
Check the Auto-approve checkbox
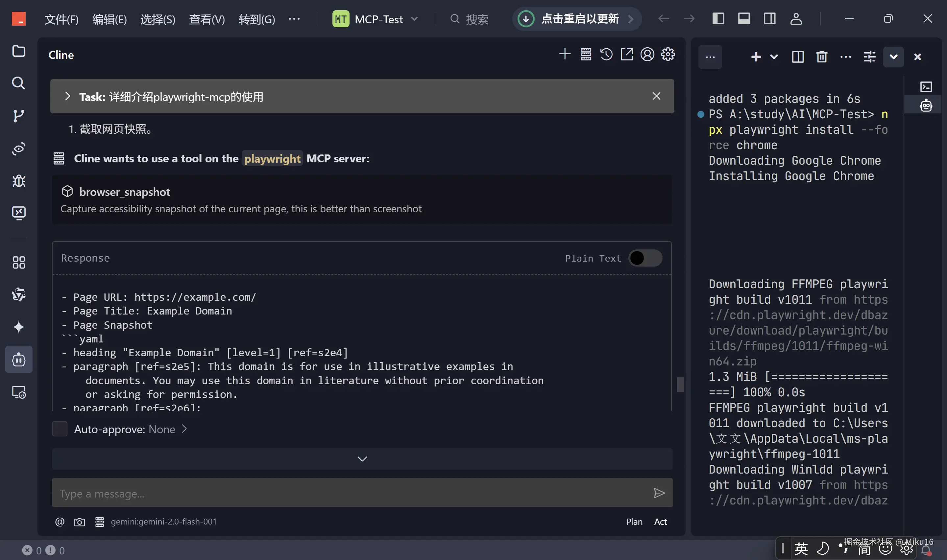coord(60,429)
